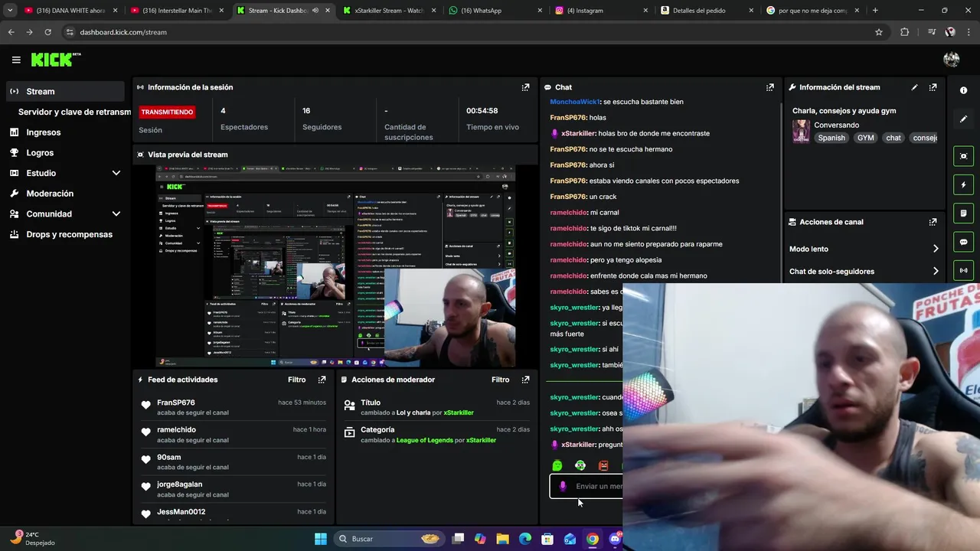The width and height of the screenshot is (980, 551).
Task: Click the red emote in chat bar
Action: (x=603, y=465)
